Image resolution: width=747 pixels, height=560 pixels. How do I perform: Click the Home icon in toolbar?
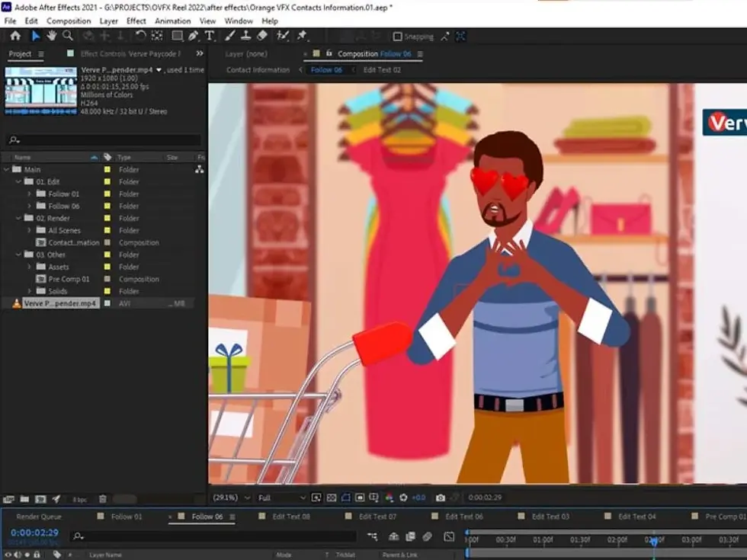coord(14,36)
